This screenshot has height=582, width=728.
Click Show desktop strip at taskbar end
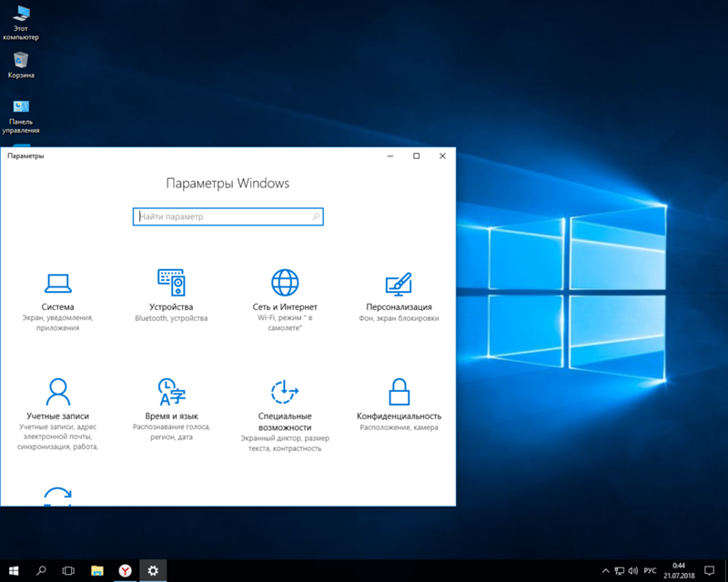[725, 571]
